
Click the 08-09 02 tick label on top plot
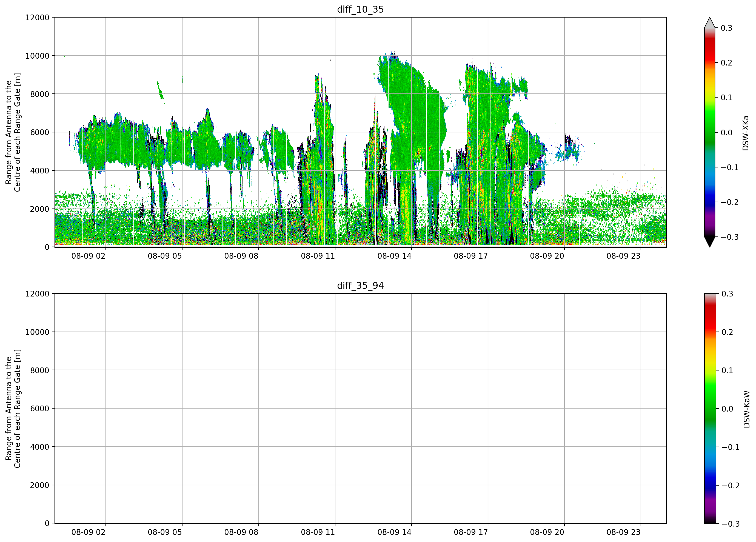click(x=88, y=256)
